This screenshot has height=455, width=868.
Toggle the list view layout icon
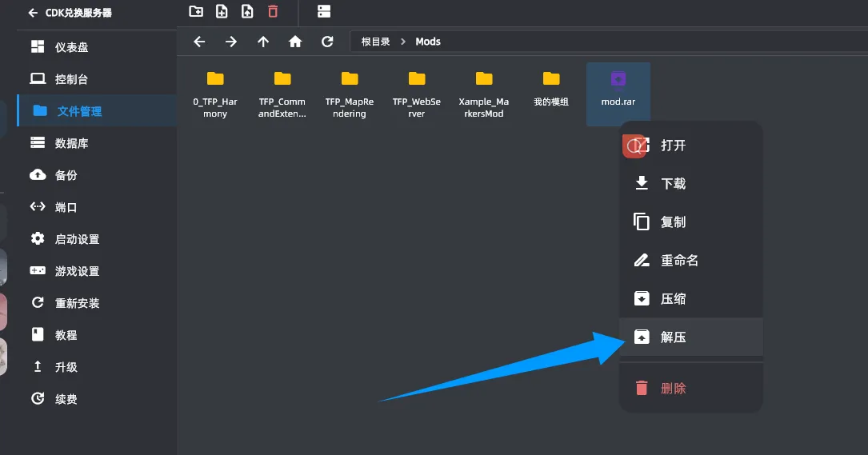[324, 11]
